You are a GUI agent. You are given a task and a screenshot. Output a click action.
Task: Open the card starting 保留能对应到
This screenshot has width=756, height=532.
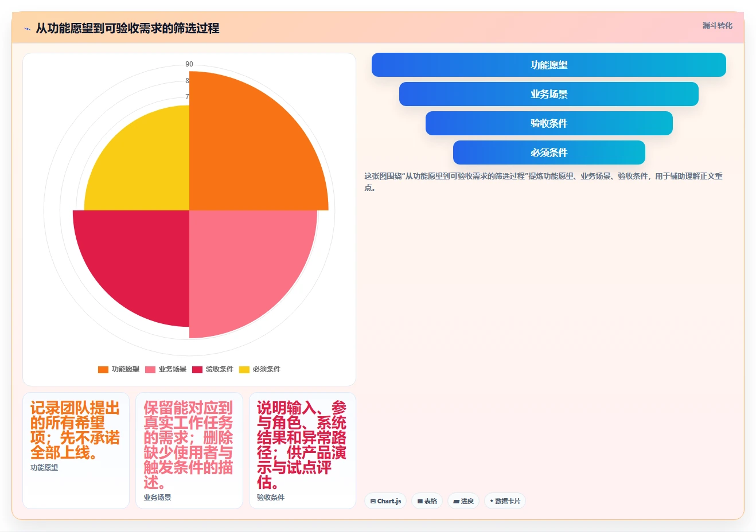(189, 450)
